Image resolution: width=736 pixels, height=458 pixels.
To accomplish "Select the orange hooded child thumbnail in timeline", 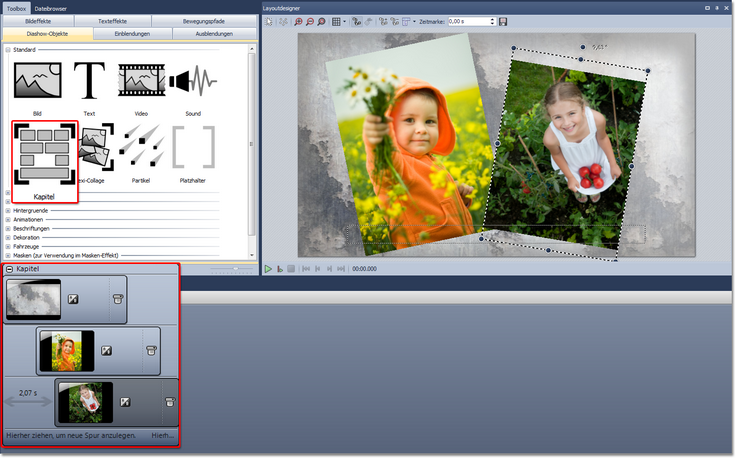I will click(x=66, y=351).
